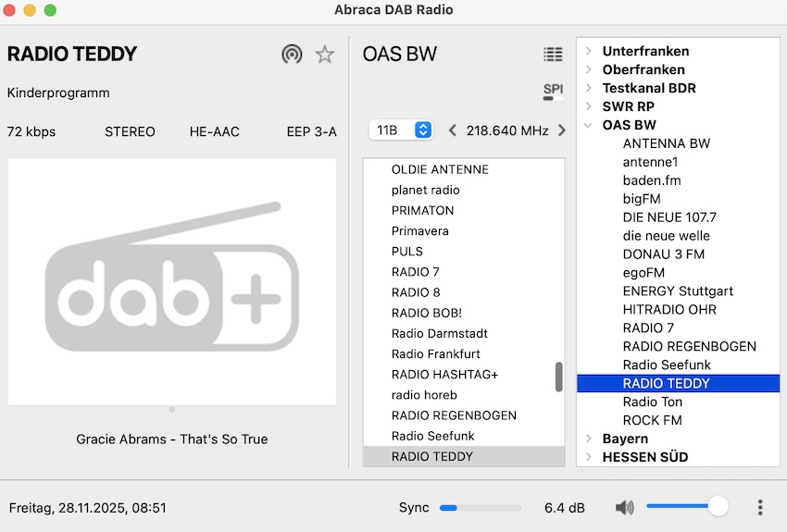The image size is (787, 532).
Task: Expand the Bayern ensemble
Action: [589, 439]
